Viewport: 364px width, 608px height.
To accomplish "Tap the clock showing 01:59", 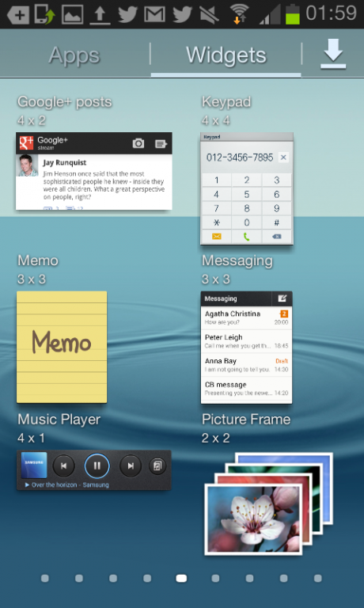I will [331, 13].
